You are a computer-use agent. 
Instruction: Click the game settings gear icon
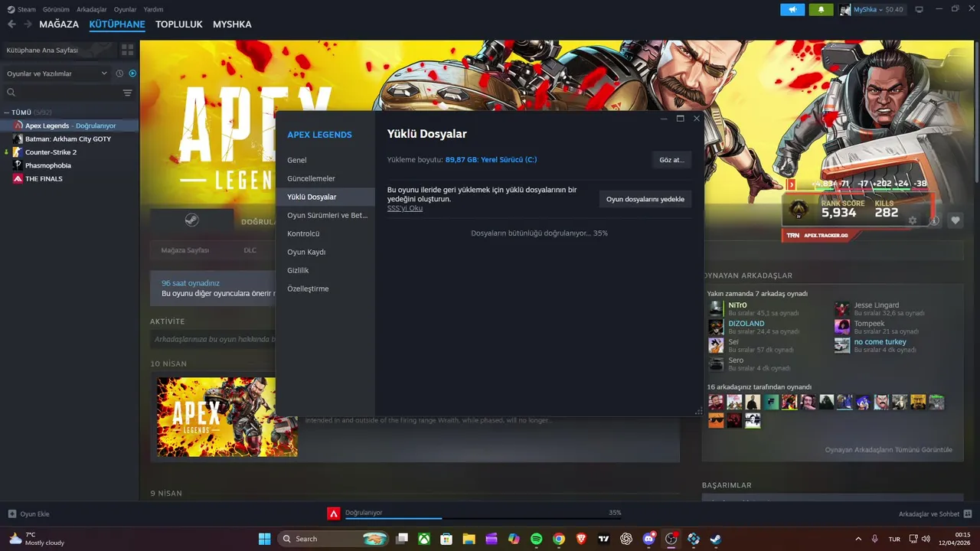[912, 220]
